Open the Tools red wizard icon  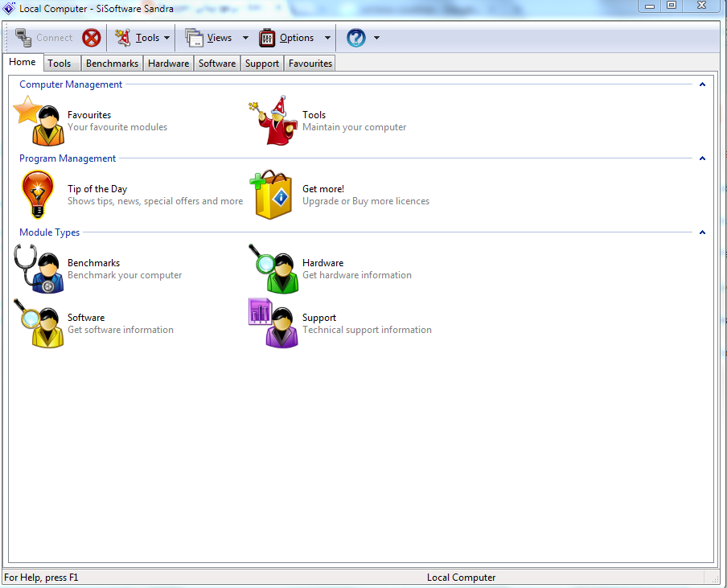point(273,121)
